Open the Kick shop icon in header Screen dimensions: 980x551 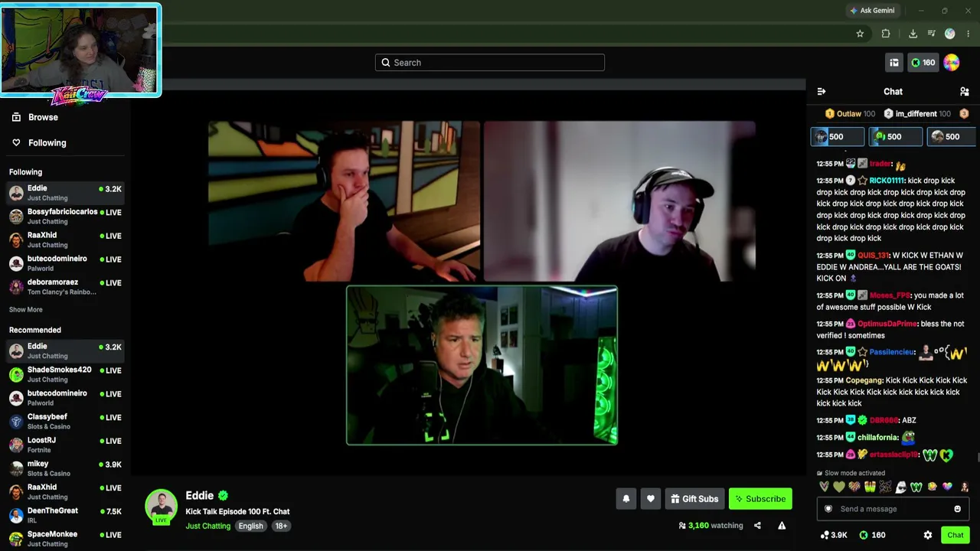pos(893,63)
